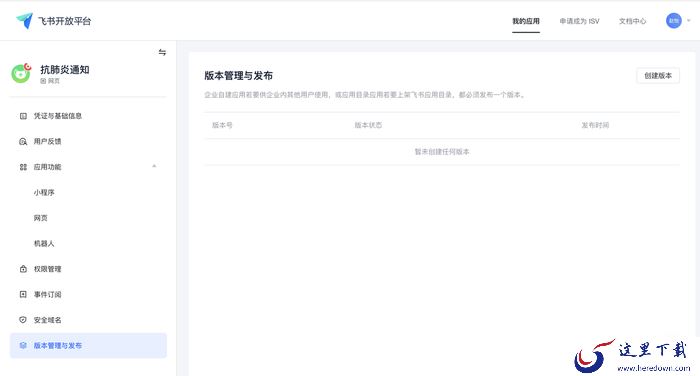Click the 版本号 column header
The height and width of the screenshot is (376, 700).
click(x=222, y=125)
